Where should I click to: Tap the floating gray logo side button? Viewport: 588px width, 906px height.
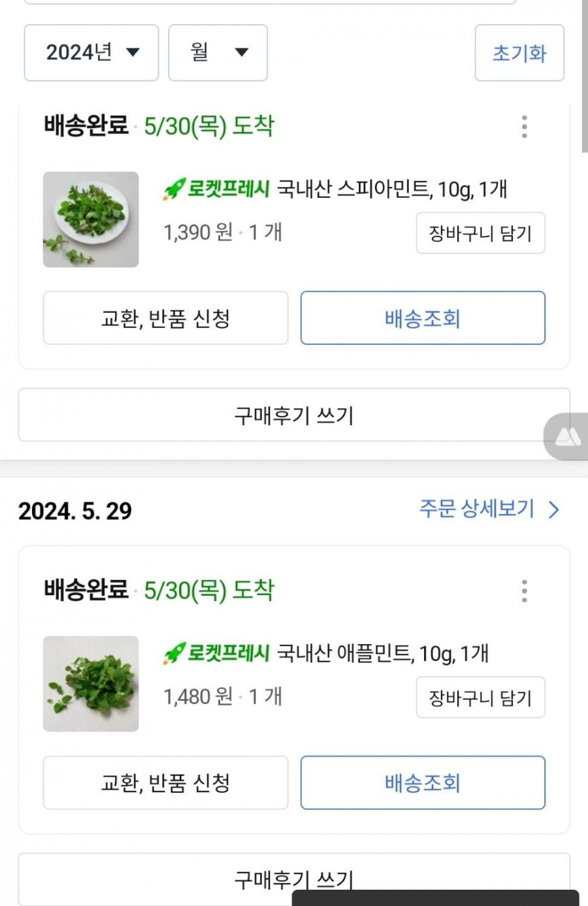point(566,436)
